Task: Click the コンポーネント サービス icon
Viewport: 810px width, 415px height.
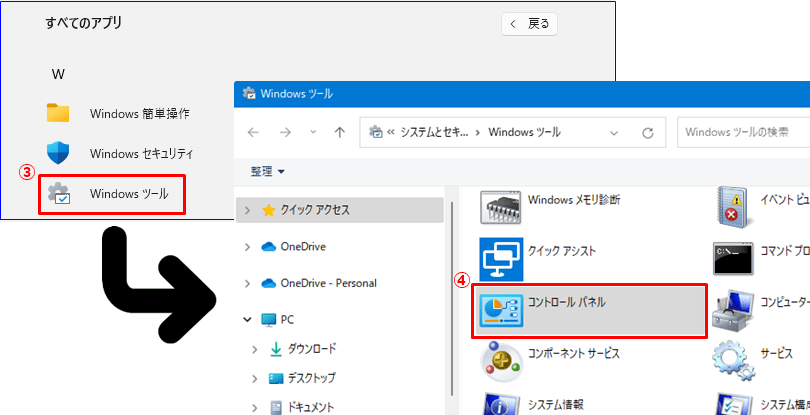Action: (501, 360)
